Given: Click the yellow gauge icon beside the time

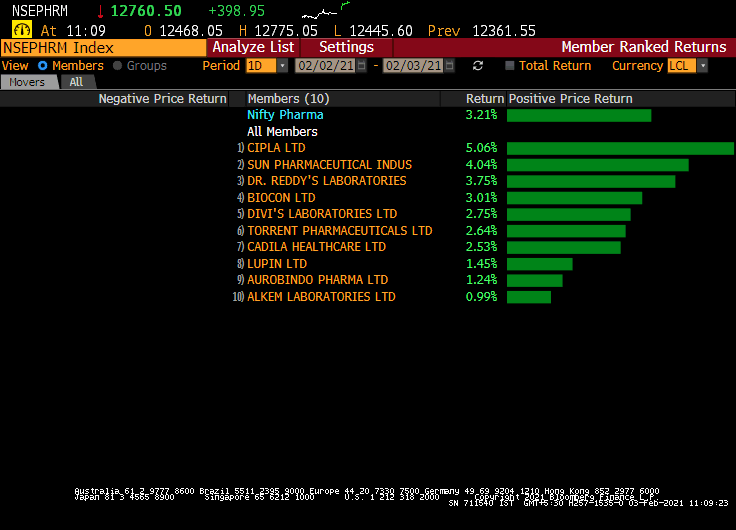Looking at the screenshot, I should (21, 30).
